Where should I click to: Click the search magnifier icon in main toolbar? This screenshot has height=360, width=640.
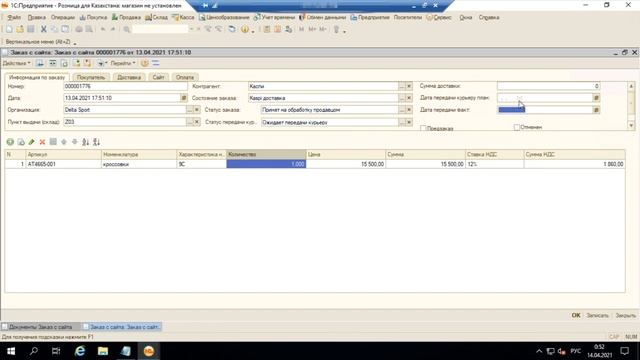tap(127, 29)
